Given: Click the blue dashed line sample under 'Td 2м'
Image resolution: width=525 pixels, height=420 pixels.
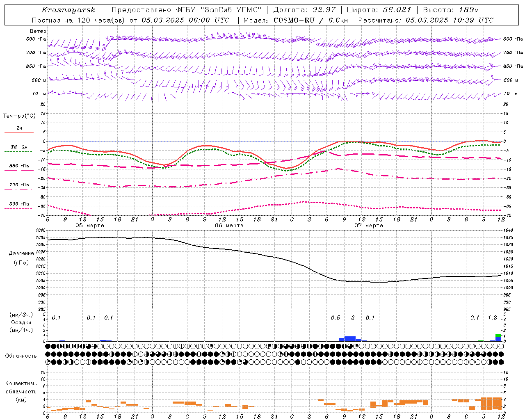Looking at the screenshot, I should point(18,152).
